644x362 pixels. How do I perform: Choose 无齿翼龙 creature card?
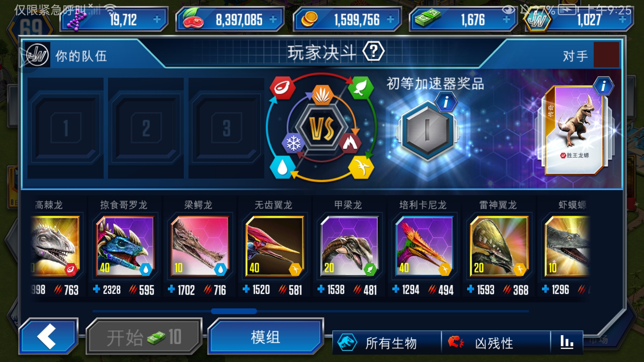274,247
